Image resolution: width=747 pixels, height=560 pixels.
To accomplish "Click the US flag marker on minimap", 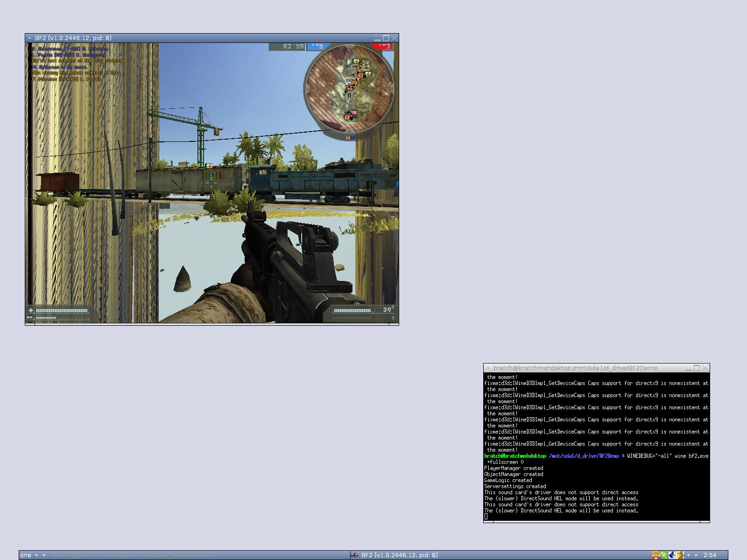I will (353, 112).
